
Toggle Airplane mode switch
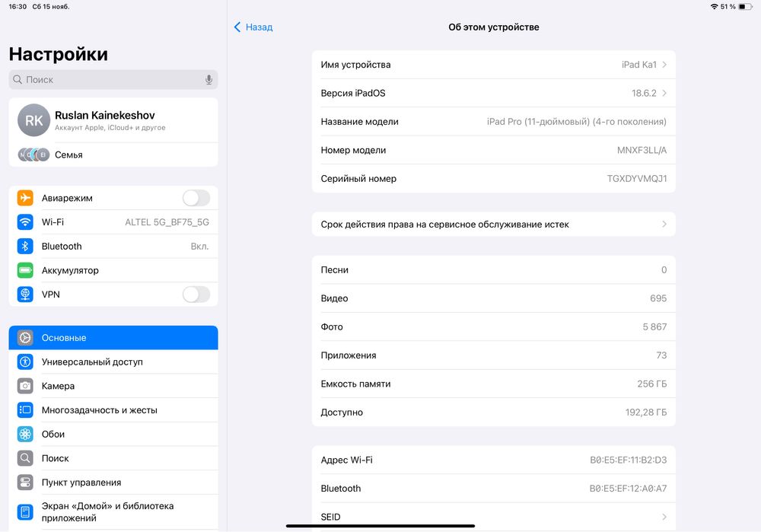click(196, 198)
